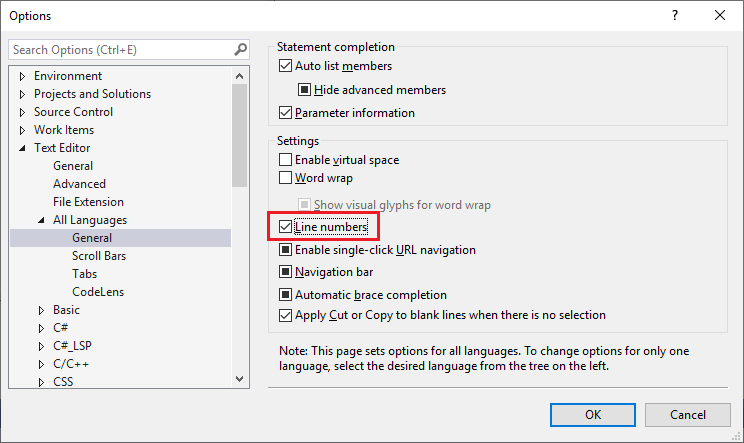Click the search magnifier icon

point(241,49)
